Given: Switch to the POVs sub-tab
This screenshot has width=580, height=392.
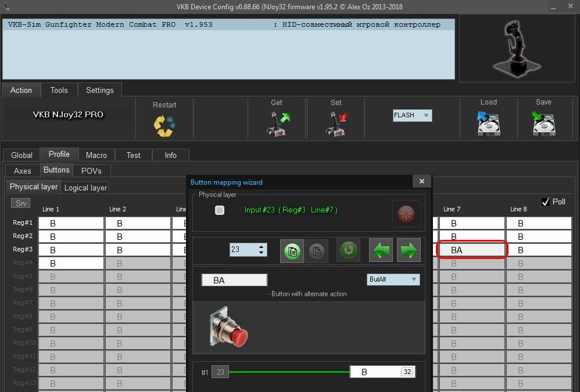Looking at the screenshot, I should 91,171.
